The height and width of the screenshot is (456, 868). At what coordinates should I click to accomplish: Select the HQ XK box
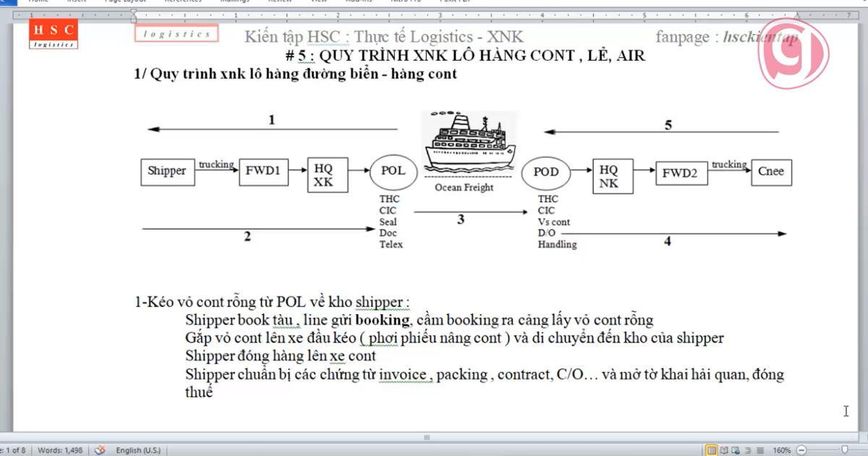[x=328, y=175]
